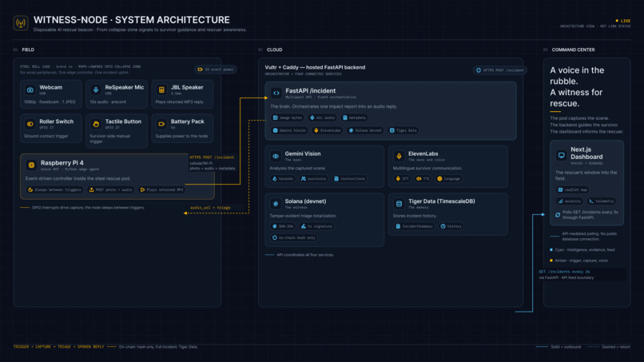Click the hazards chip
The width and height of the screenshot is (644, 362).
click(x=283, y=179)
